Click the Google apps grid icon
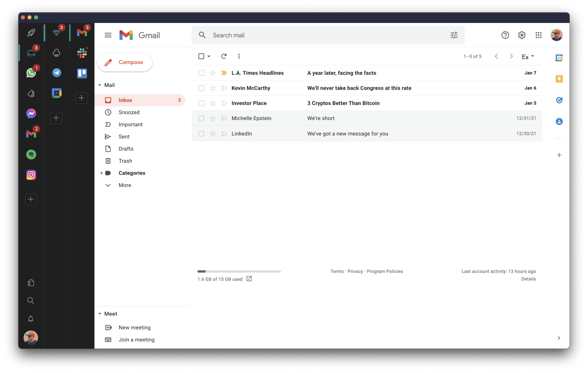The height and width of the screenshot is (373, 588). 538,35
